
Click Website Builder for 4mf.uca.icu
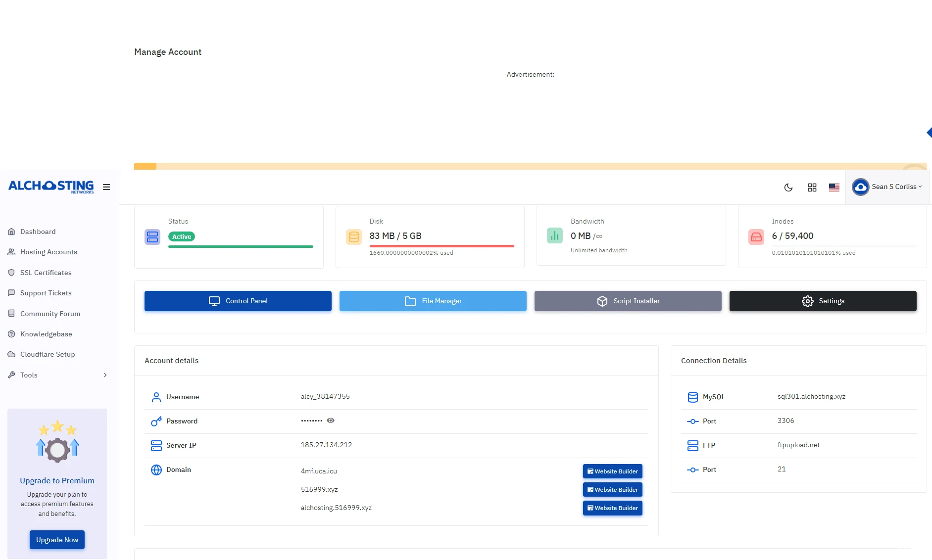(612, 471)
